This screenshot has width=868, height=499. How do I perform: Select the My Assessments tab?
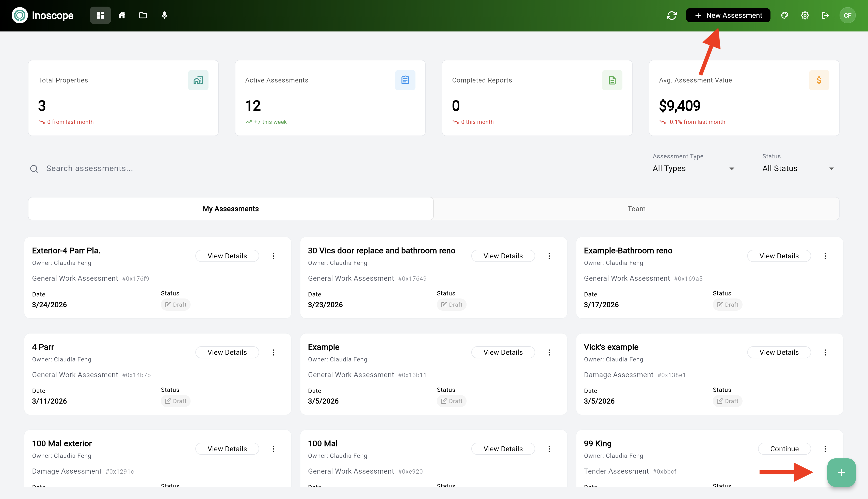click(x=231, y=208)
